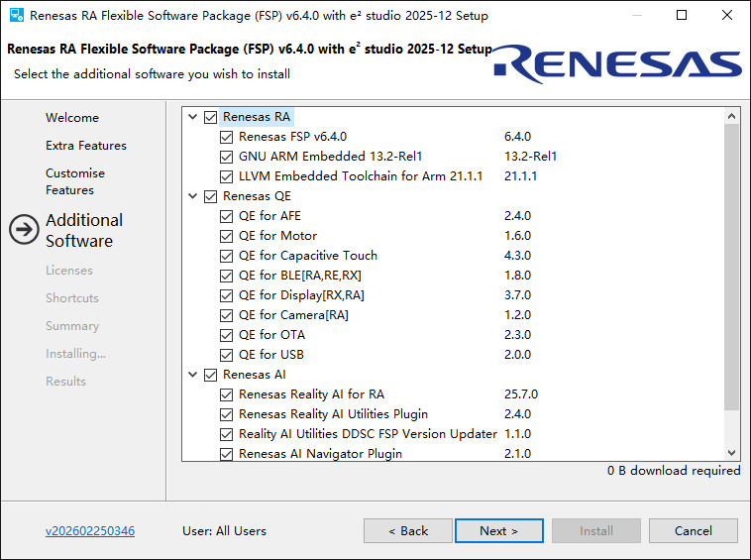Select the Renesas QE tree row label
The height and width of the screenshot is (560, 751).
257,196
